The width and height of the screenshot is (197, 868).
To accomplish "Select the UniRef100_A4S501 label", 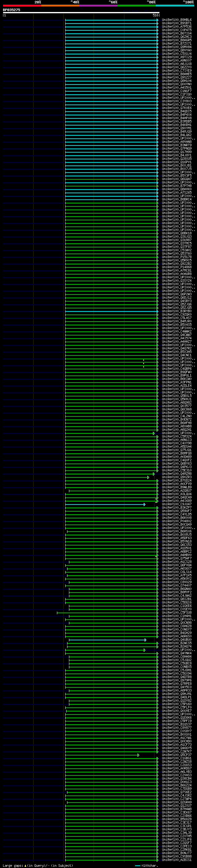I will 177,88.
